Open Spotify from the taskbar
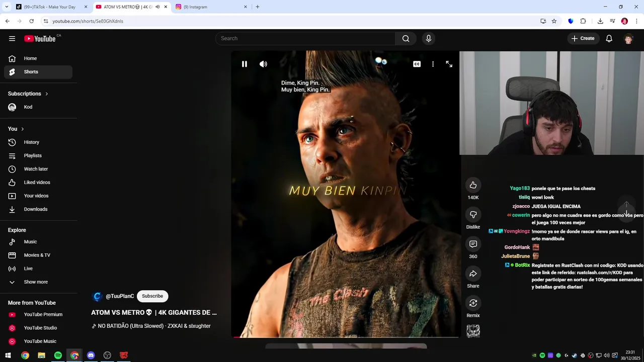 pyautogui.click(x=58, y=355)
